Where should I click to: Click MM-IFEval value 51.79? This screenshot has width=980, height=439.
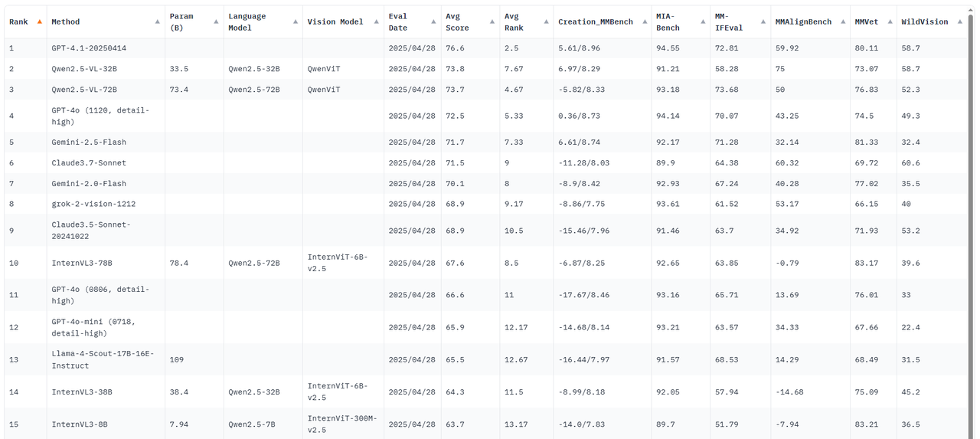coord(727,424)
